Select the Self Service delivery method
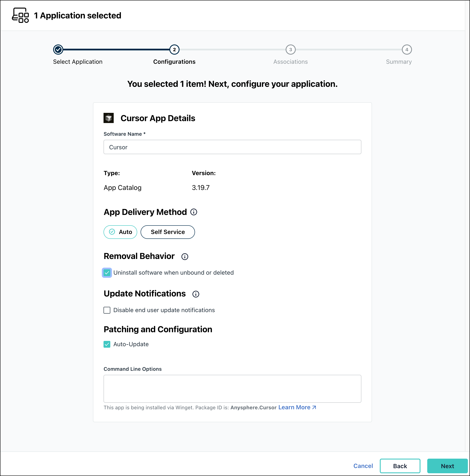 point(168,232)
